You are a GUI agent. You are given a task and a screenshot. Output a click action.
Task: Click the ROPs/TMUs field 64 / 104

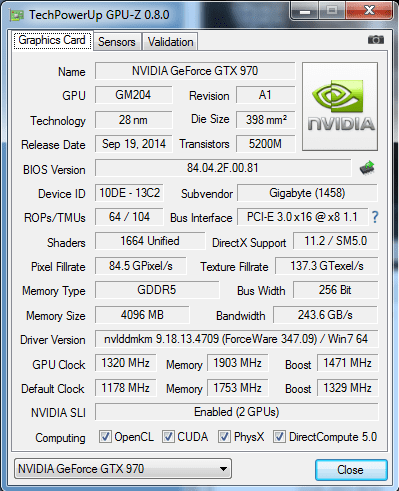pos(129,217)
